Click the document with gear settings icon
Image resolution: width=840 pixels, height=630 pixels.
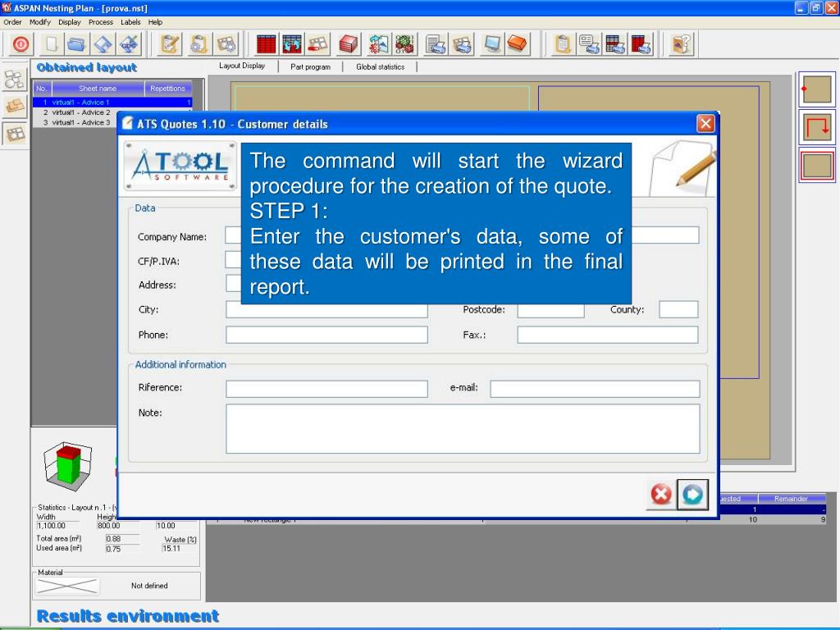click(199, 44)
